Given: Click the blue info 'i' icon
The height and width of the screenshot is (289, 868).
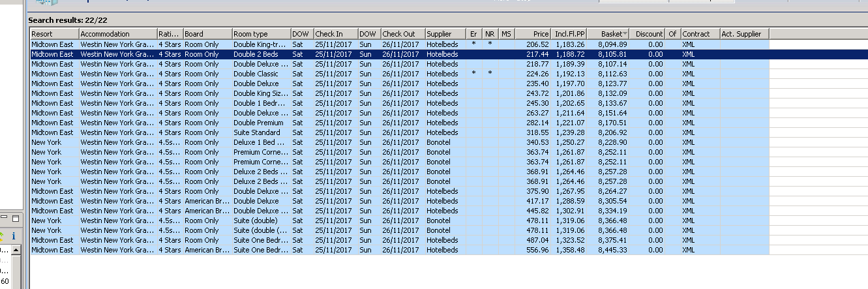Looking at the screenshot, I should pyautogui.click(x=14, y=236).
